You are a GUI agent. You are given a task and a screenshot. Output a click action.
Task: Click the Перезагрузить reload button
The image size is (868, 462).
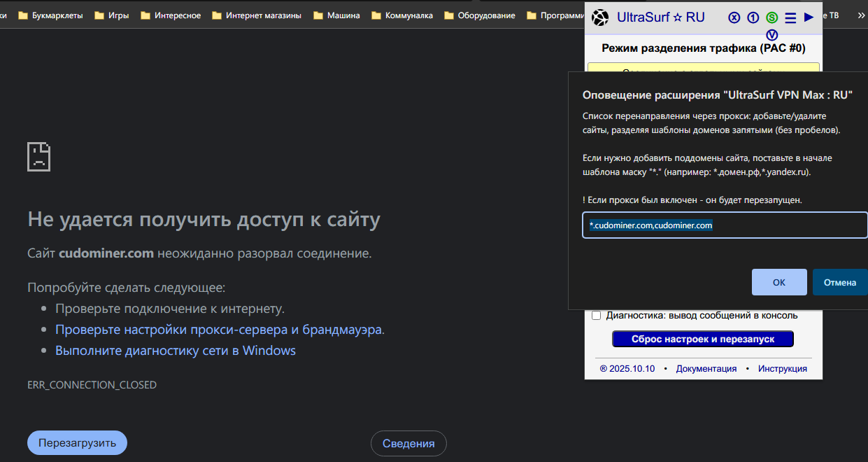point(77,443)
